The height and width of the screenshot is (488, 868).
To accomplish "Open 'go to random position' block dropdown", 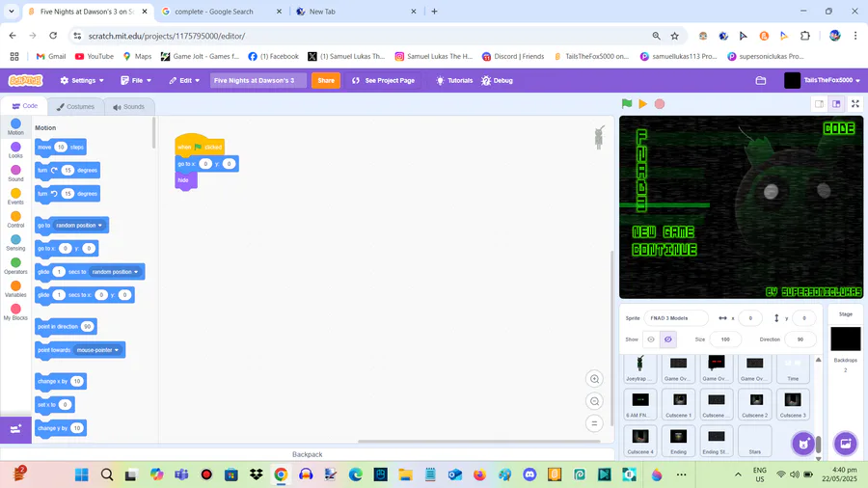I will coord(79,225).
